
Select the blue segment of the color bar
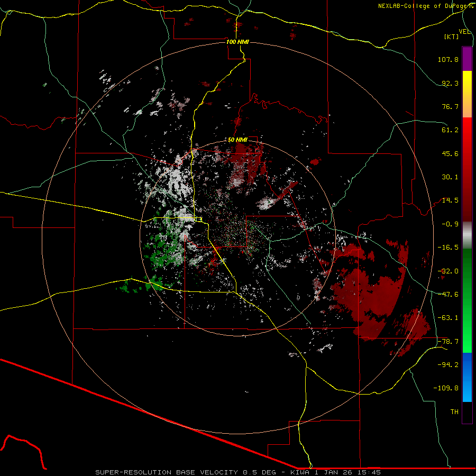tap(467, 377)
